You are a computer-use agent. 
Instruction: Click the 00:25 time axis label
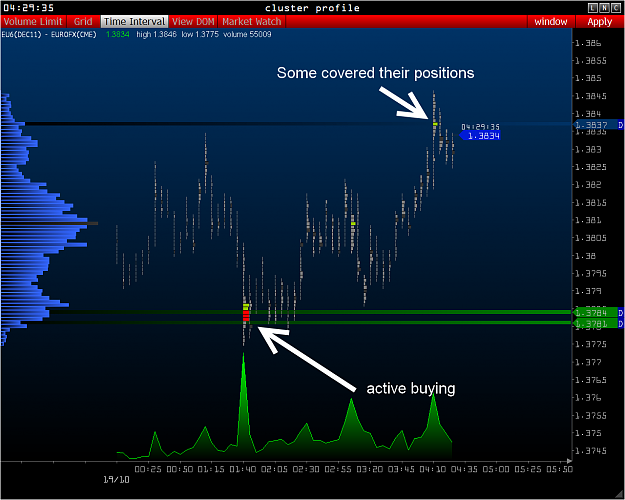pos(147,469)
